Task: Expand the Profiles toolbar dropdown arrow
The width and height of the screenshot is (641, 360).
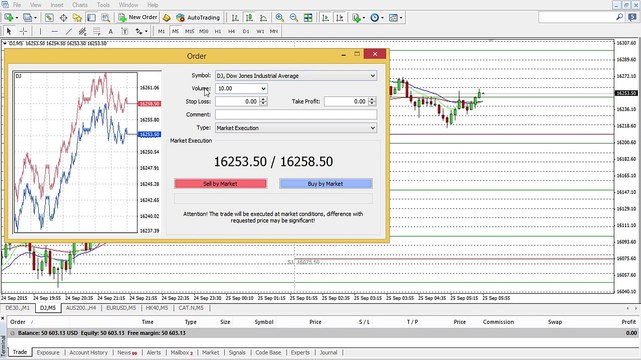Action: (x=35, y=18)
